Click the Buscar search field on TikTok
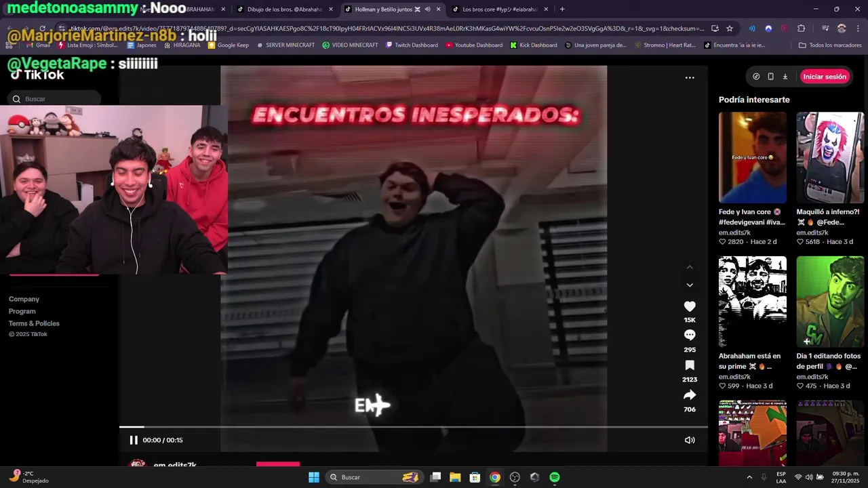 54,99
